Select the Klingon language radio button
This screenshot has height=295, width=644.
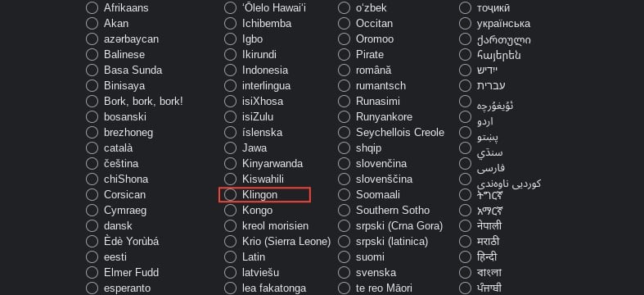(x=231, y=194)
